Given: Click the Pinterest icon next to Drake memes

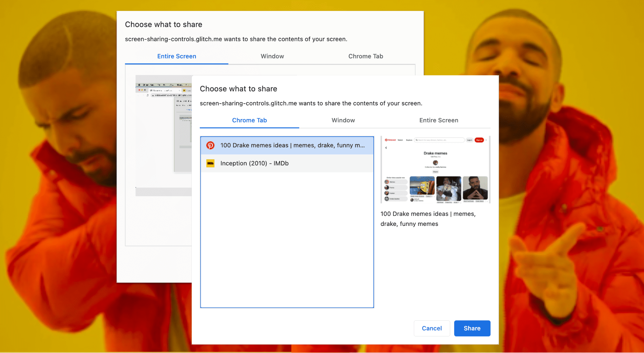Looking at the screenshot, I should click(210, 145).
